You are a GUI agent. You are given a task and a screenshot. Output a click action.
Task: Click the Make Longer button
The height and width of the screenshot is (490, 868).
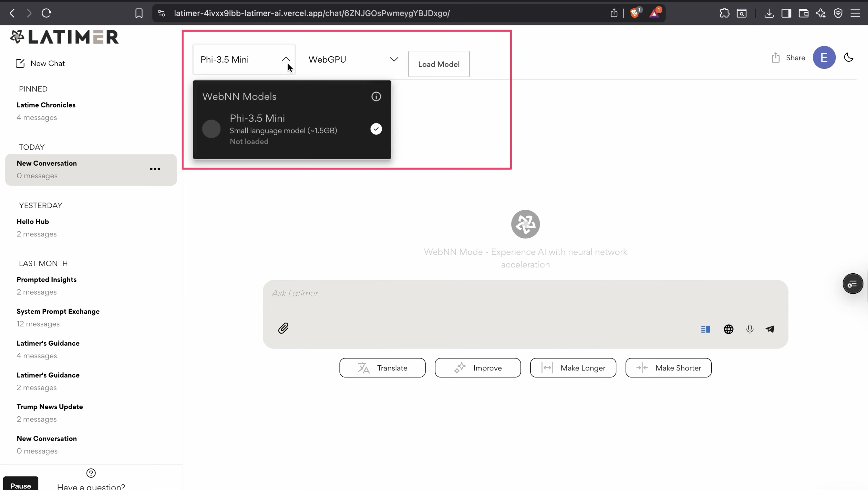[573, 368]
